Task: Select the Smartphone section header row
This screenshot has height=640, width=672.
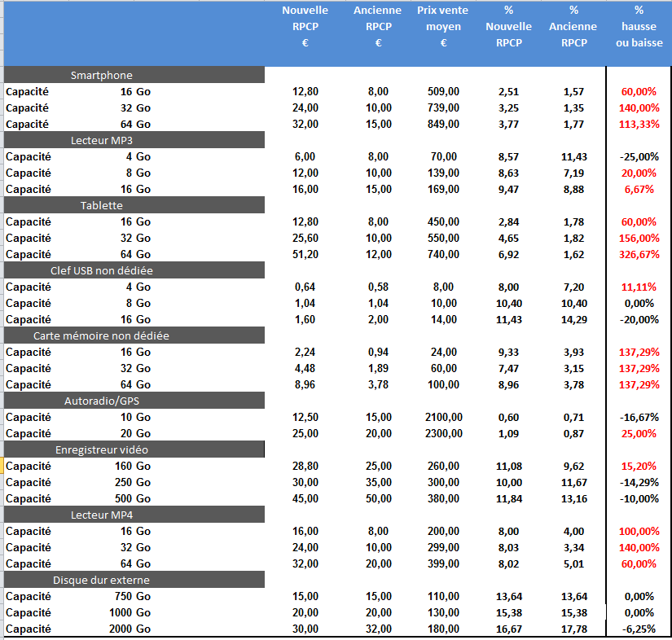Action: [x=102, y=75]
